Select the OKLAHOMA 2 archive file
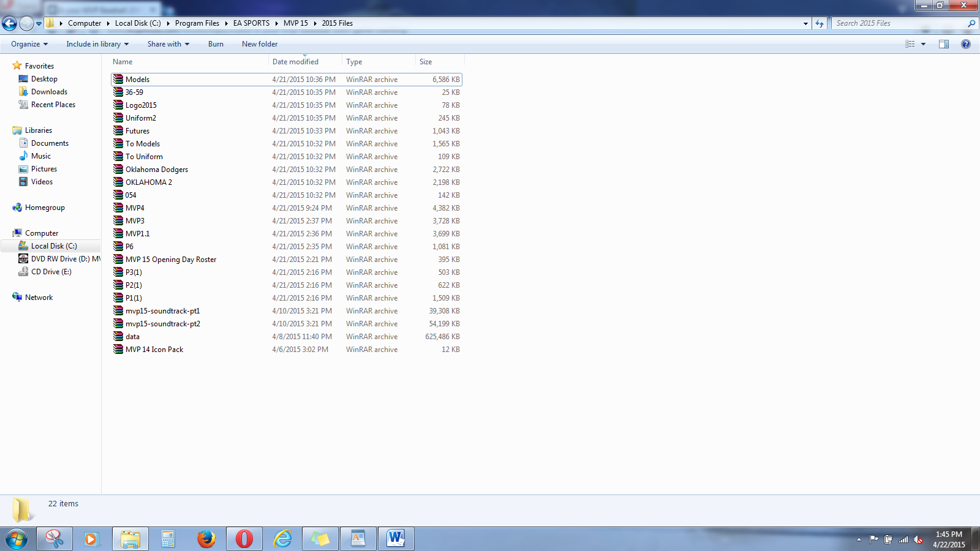The height and width of the screenshot is (551, 980). [x=286, y=182]
